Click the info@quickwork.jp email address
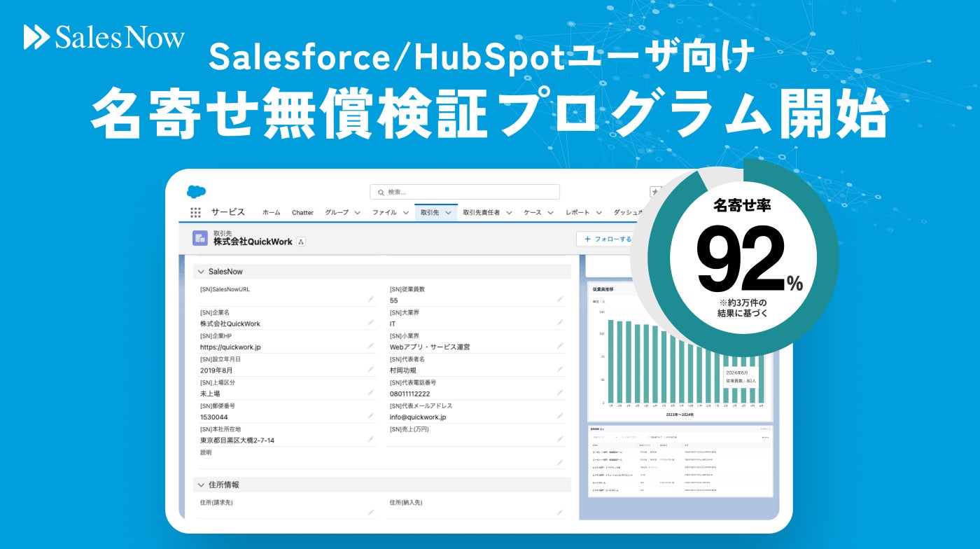 coord(418,417)
